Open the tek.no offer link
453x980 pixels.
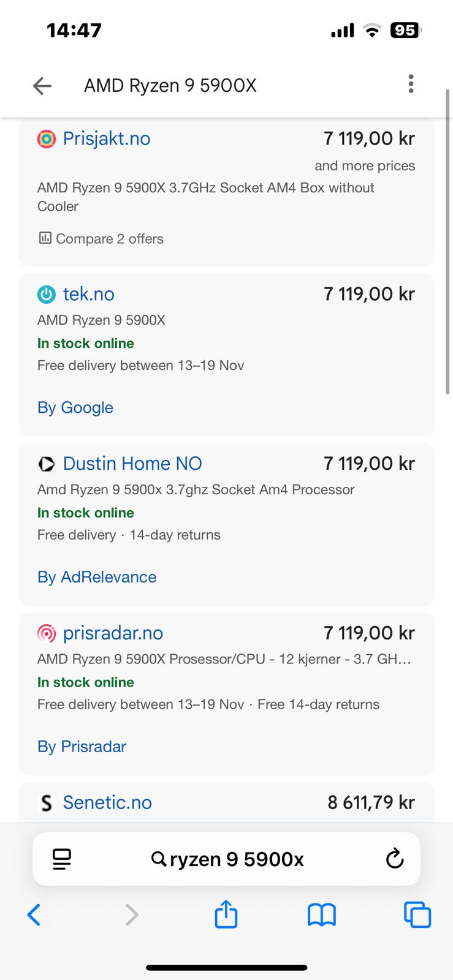89,295
